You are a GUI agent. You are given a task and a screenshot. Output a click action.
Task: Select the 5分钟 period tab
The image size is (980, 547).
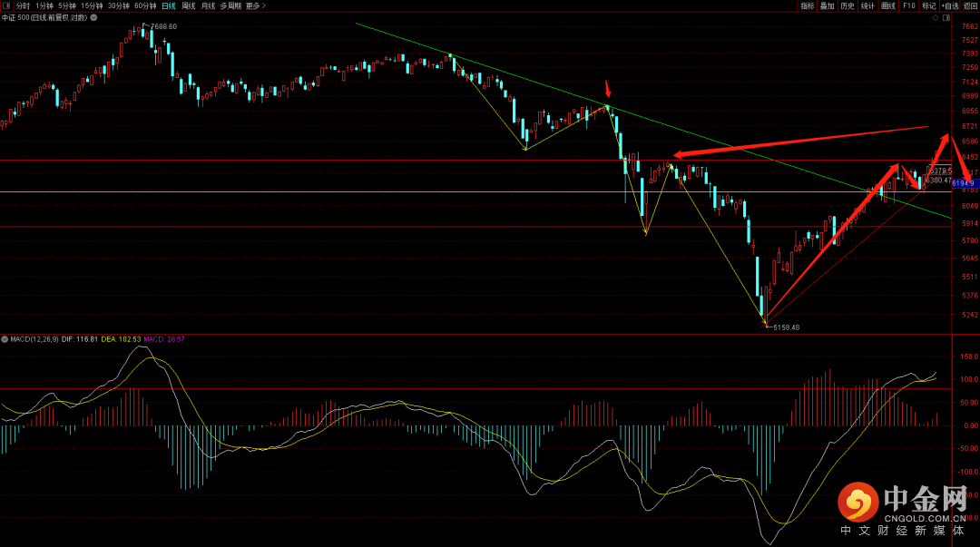coord(67,5)
